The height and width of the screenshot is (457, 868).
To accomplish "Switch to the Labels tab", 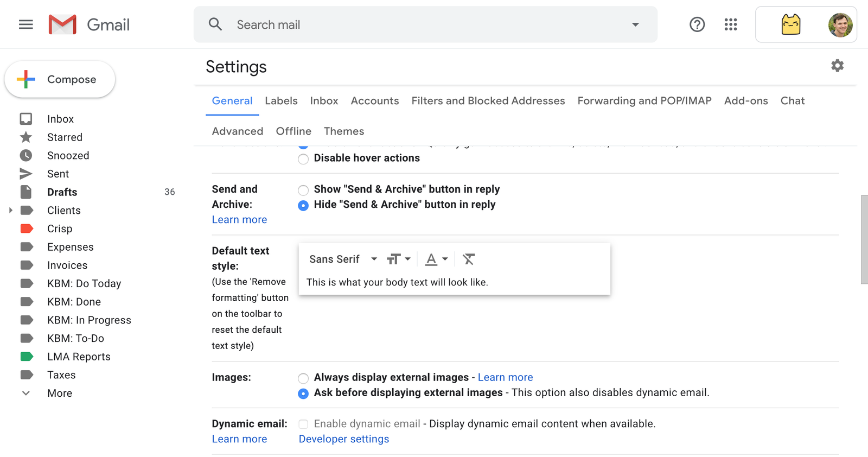I will pos(281,101).
